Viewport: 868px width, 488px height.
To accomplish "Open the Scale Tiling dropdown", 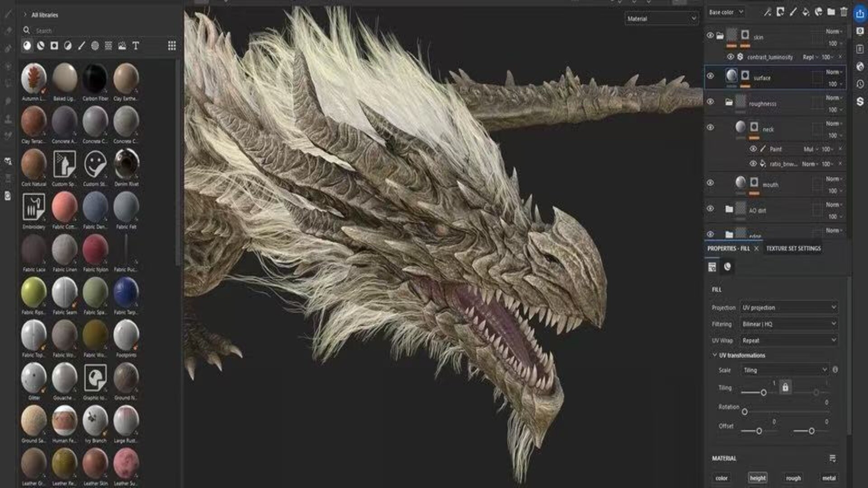I will [785, 370].
